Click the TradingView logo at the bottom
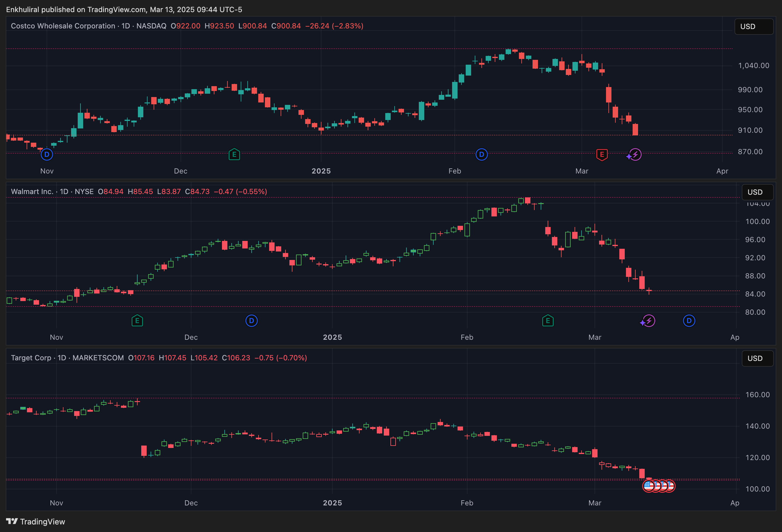Viewport: 782px width, 532px height. [36, 521]
